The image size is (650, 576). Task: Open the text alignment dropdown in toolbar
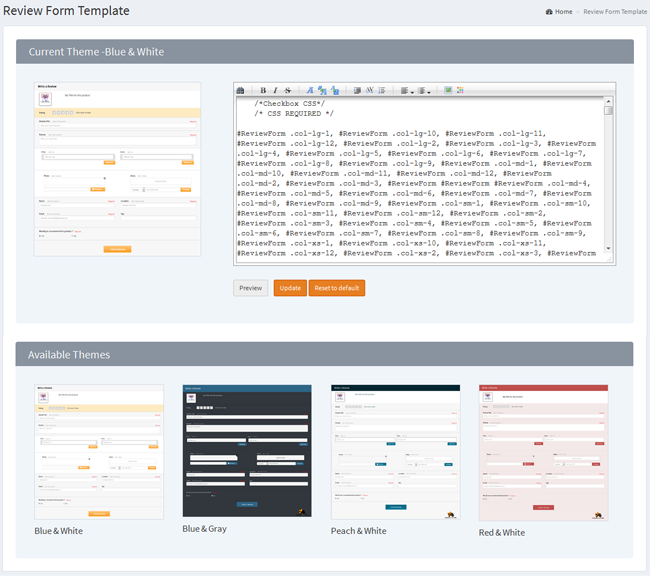click(x=407, y=91)
